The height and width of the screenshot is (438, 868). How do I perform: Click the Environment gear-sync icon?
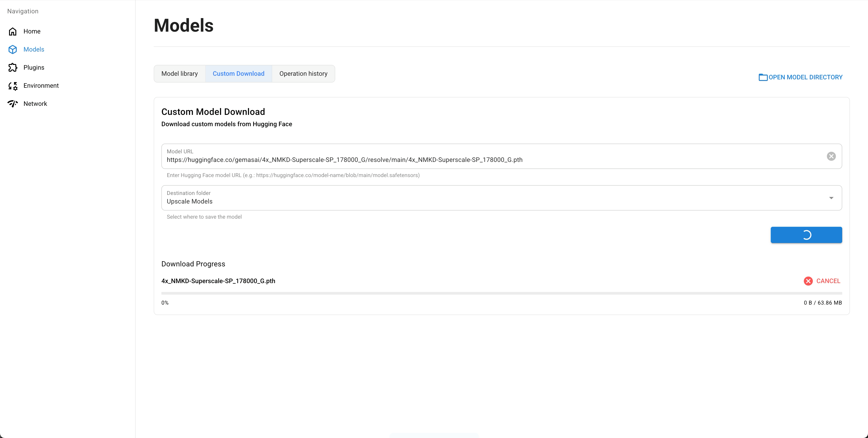13,86
